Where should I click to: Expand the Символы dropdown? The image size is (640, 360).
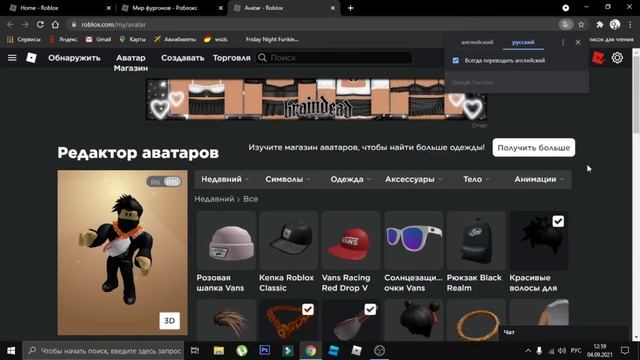(x=288, y=179)
